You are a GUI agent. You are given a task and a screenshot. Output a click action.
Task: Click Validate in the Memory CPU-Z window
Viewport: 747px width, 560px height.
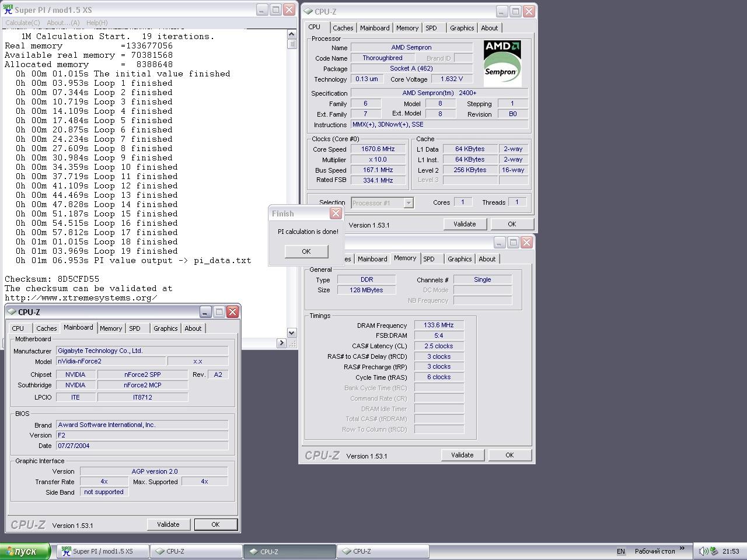coord(462,455)
